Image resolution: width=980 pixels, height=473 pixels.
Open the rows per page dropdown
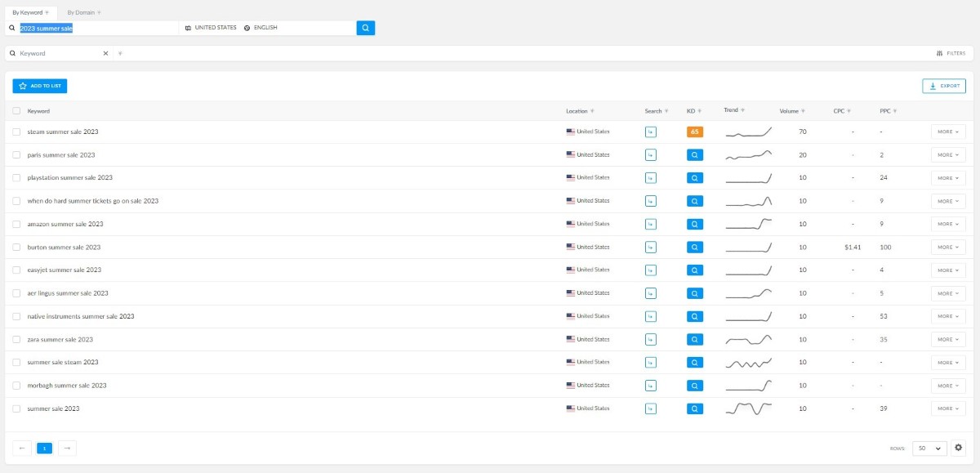tap(929, 448)
